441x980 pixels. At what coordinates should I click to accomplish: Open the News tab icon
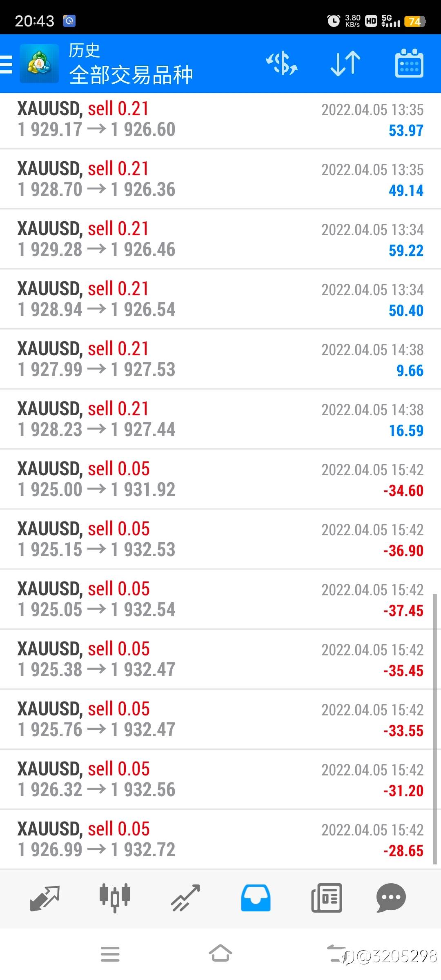[326, 898]
